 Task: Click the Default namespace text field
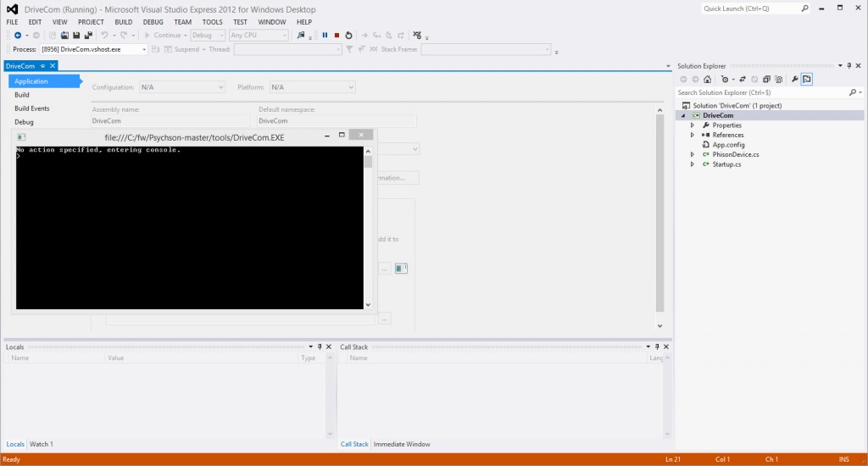click(337, 121)
